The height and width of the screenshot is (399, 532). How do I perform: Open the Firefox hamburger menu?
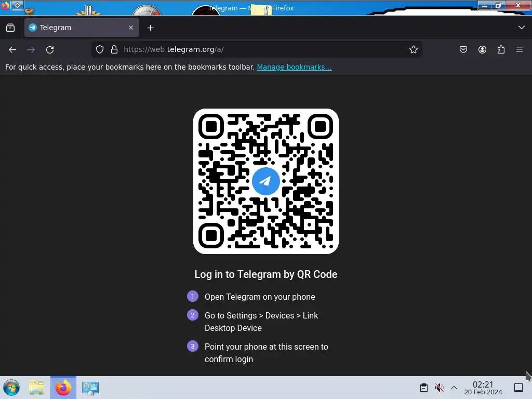pyautogui.click(x=520, y=49)
